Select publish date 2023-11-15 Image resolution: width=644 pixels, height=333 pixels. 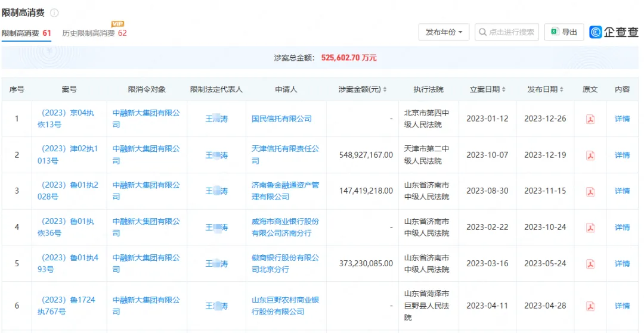pos(546,191)
